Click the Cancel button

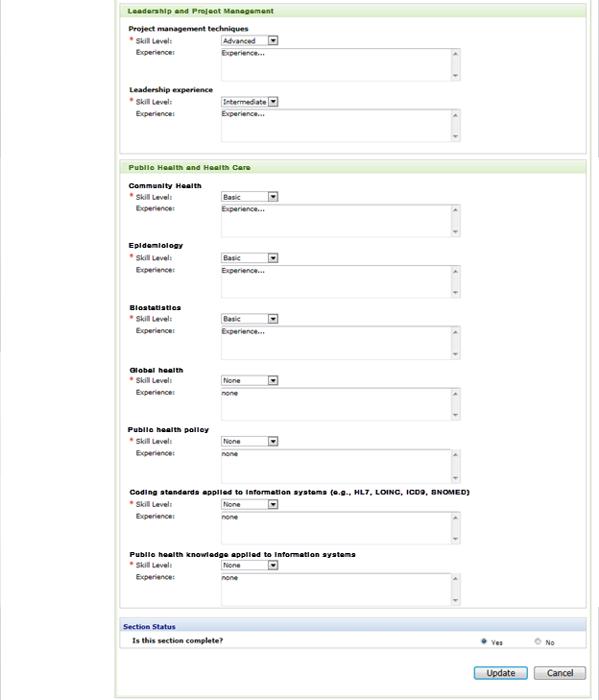[x=560, y=673]
